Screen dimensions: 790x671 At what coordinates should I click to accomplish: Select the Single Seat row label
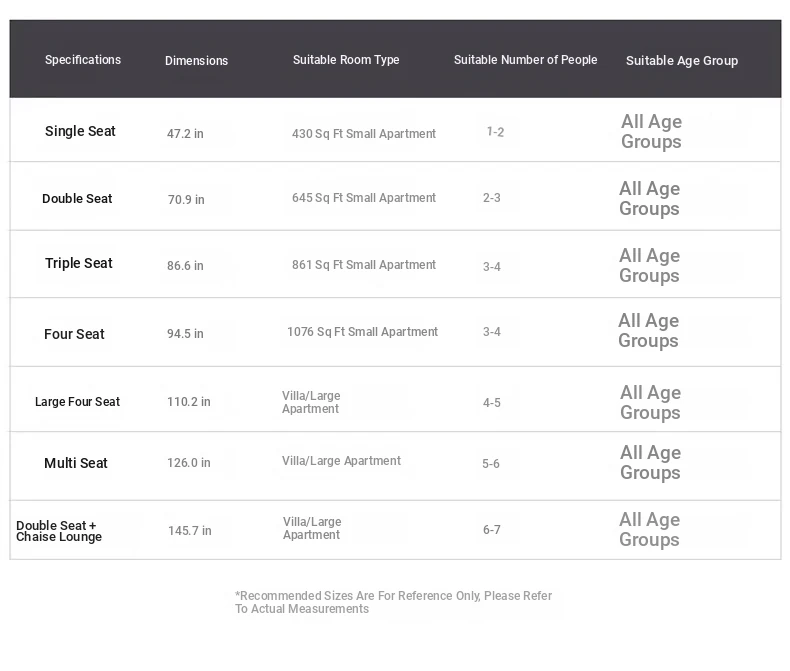80,131
